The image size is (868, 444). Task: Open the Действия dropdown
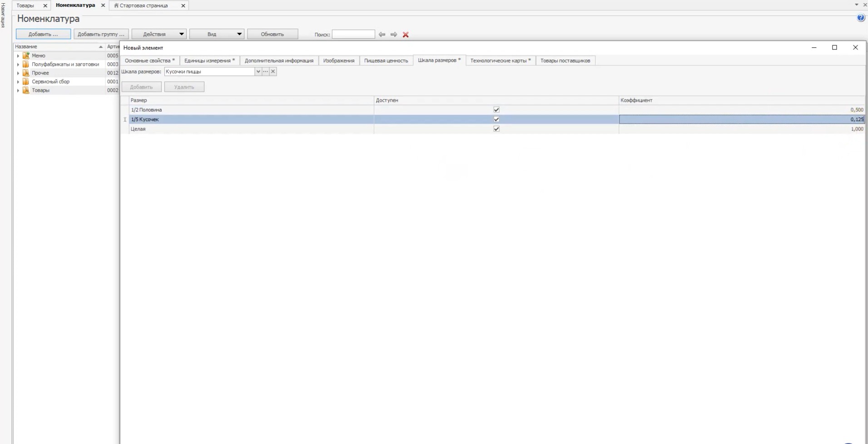point(159,34)
